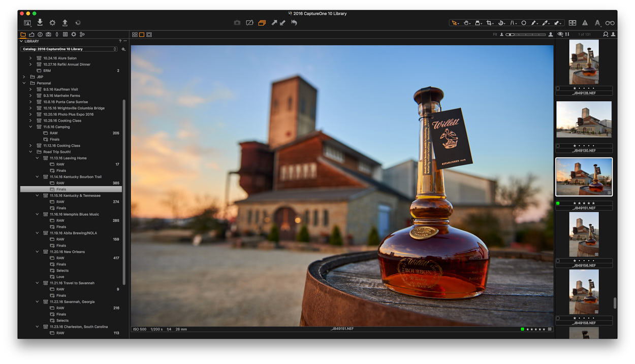Click the Export upload-arrow icon
The width and height of the screenshot is (635, 364).
pyautogui.click(x=65, y=23)
